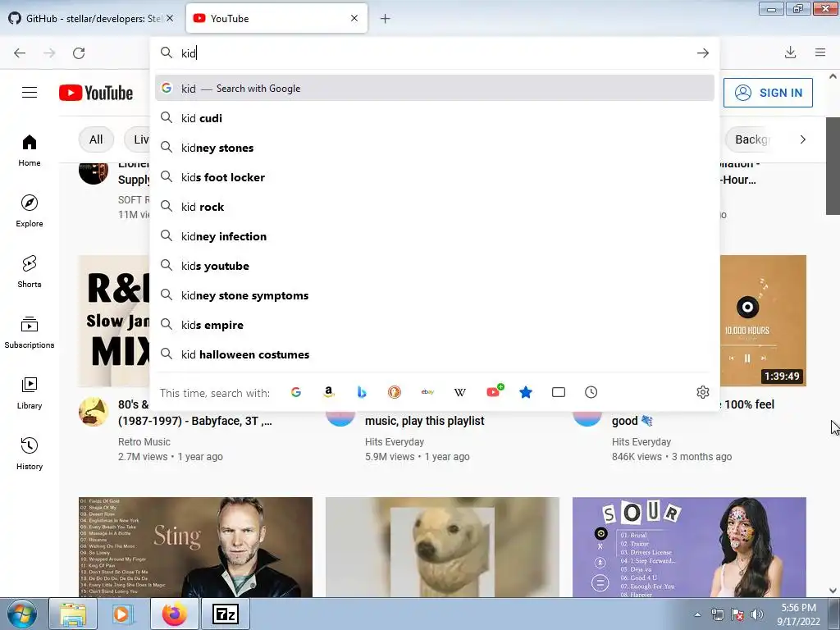Screen dimensions: 840x630
Task: Go to YouTube Home in sidebar
Action: pyautogui.click(x=30, y=151)
